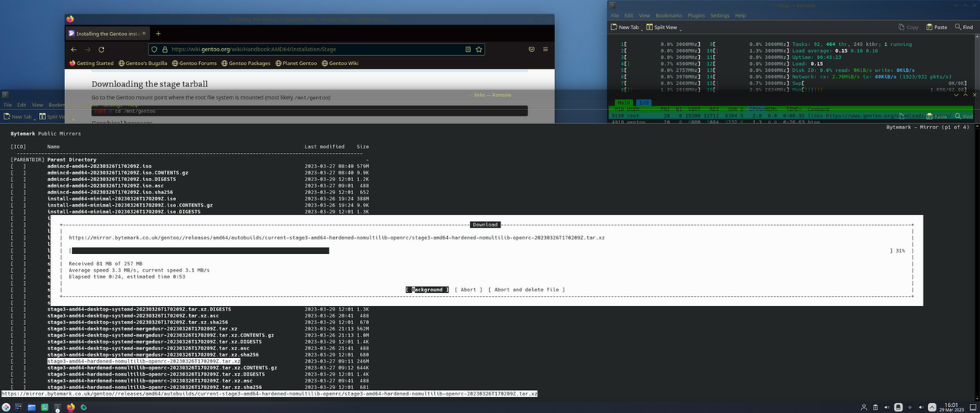The image size is (980, 413).
Task: Click the padlock site security icon
Action: point(164,49)
